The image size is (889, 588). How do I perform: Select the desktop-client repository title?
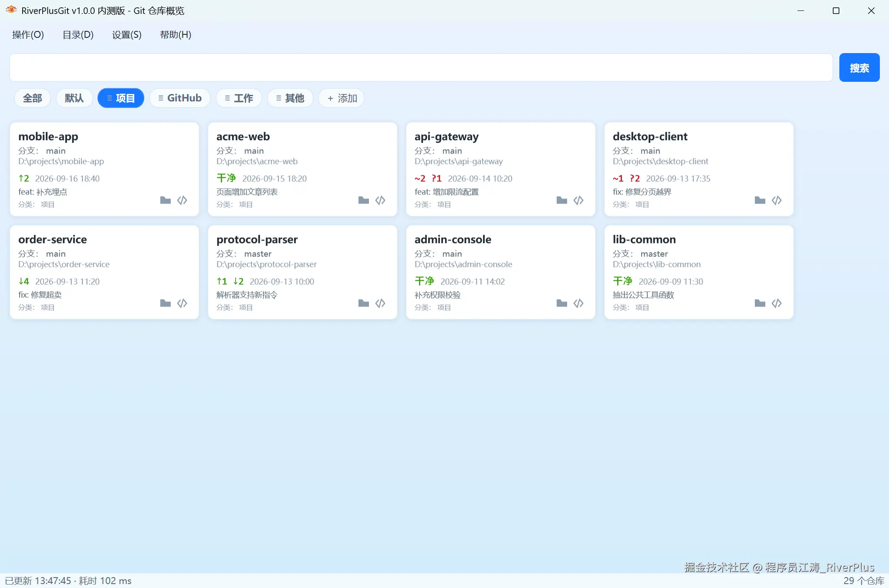(x=650, y=136)
